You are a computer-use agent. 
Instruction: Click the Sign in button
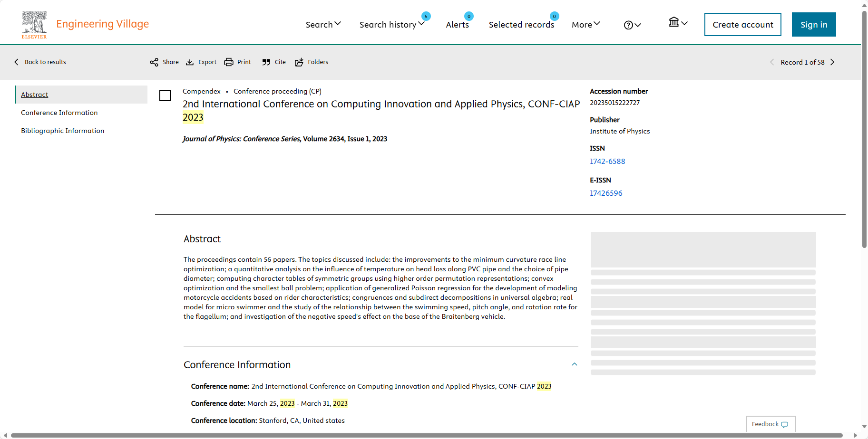coord(813,25)
